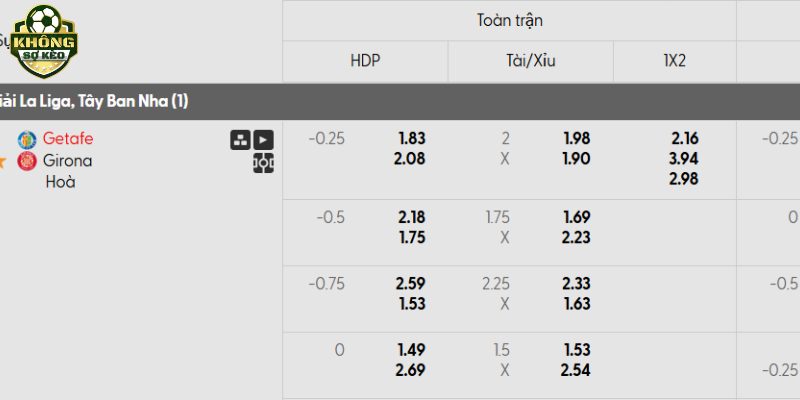Click the Tài/Xỉu column header
This screenshot has width=800, height=400.
click(x=530, y=61)
